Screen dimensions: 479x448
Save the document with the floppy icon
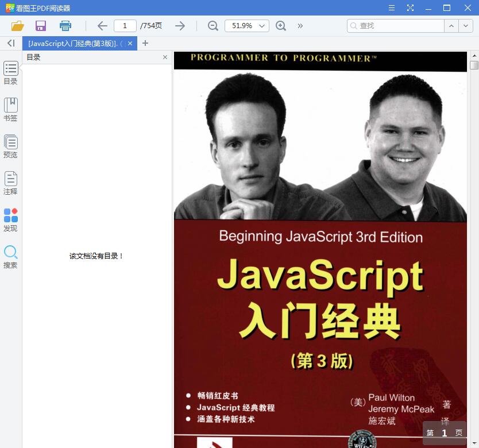coord(41,26)
